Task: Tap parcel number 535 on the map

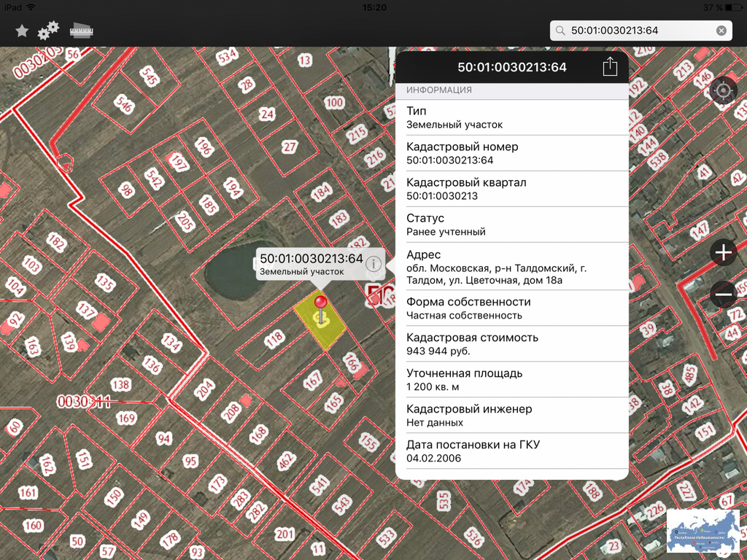Action: tap(444, 502)
